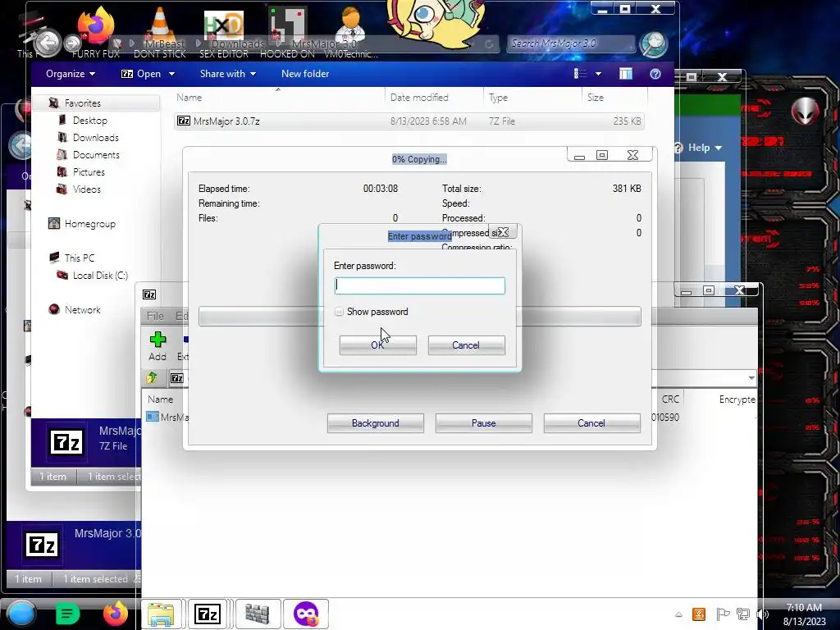Open Downloads in the navigation pane
840x630 pixels.
pyautogui.click(x=95, y=138)
